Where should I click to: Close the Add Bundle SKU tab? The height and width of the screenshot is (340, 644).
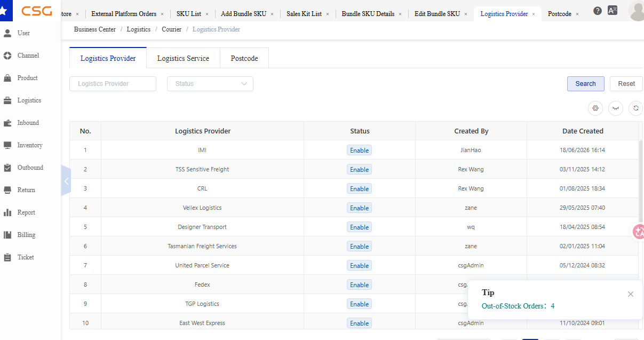[x=272, y=14]
